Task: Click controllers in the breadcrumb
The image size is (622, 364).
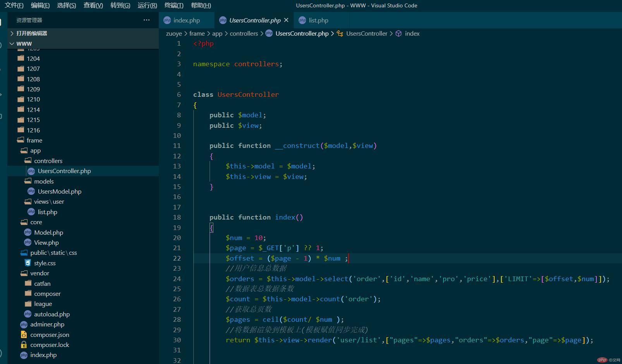Action: [x=244, y=34]
